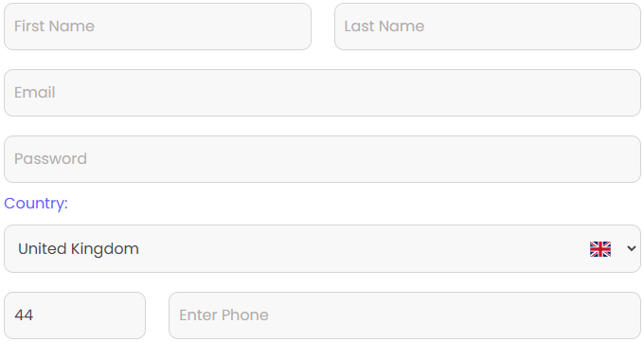Open the United Kingdom country dropdown

322,249
